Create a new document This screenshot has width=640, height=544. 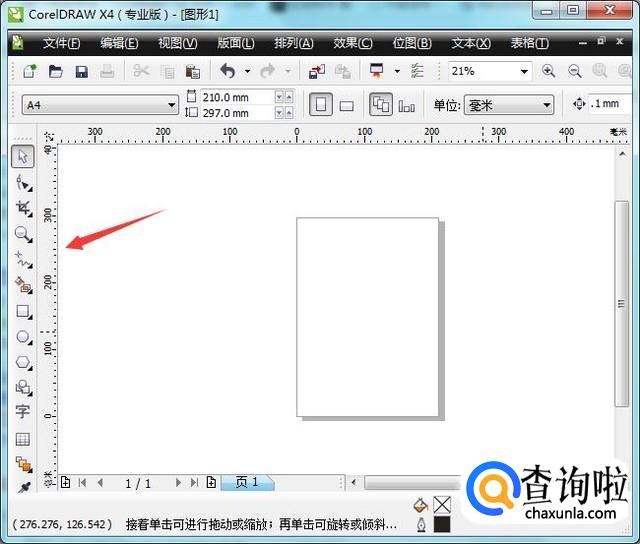pos(30,71)
